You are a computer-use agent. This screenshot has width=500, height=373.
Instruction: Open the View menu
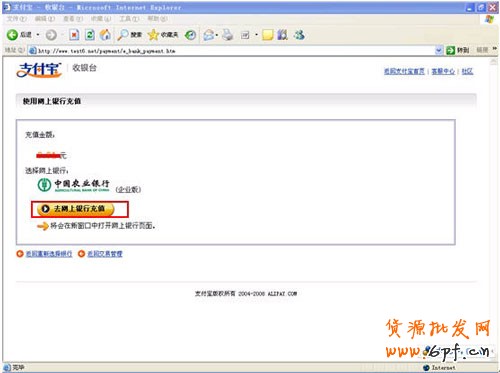(x=73, y=19)
